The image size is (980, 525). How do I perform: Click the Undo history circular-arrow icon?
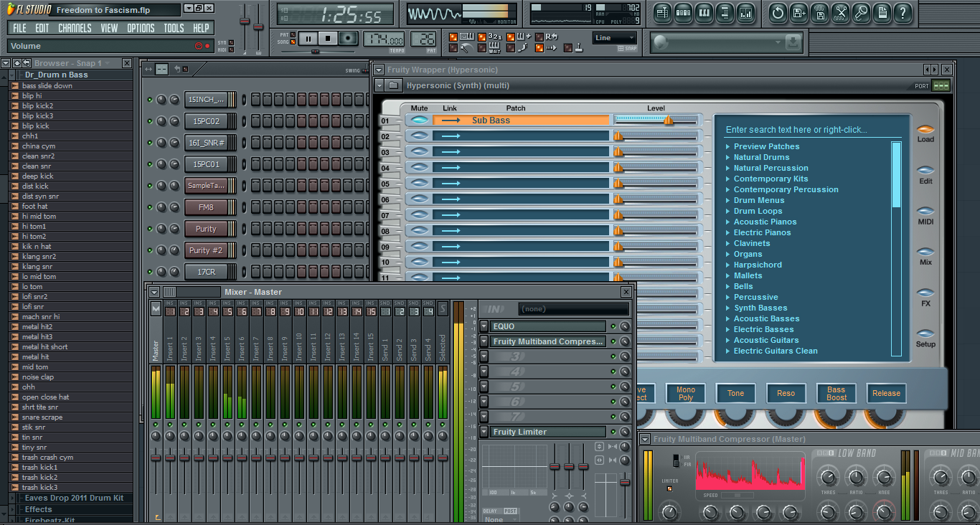778,13
